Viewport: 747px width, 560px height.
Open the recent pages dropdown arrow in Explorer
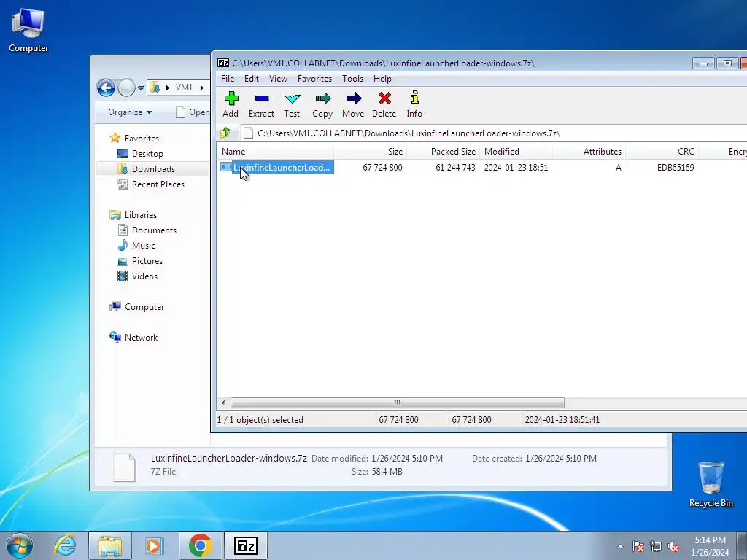coord(141,88)
